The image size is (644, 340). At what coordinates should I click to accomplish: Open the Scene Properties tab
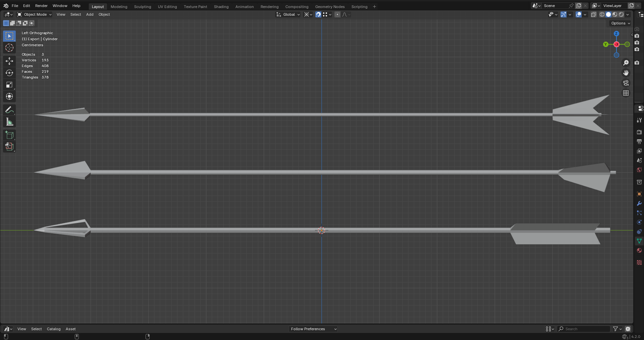click(x=639, y=160)
